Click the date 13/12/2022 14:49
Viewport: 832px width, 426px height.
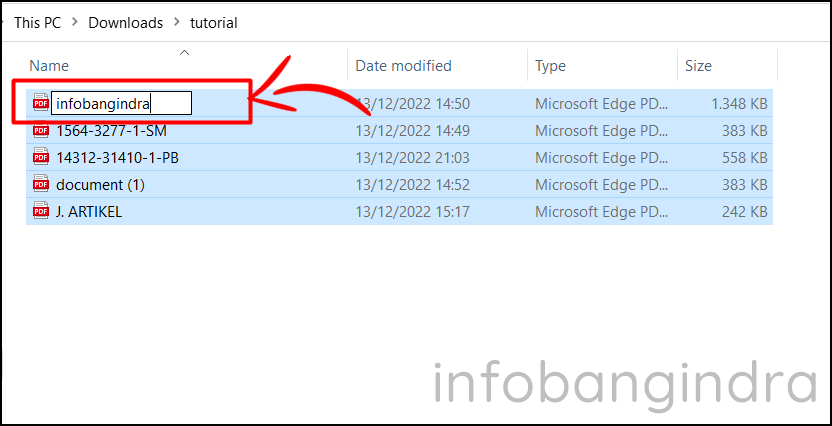click(x=412, y=131)
